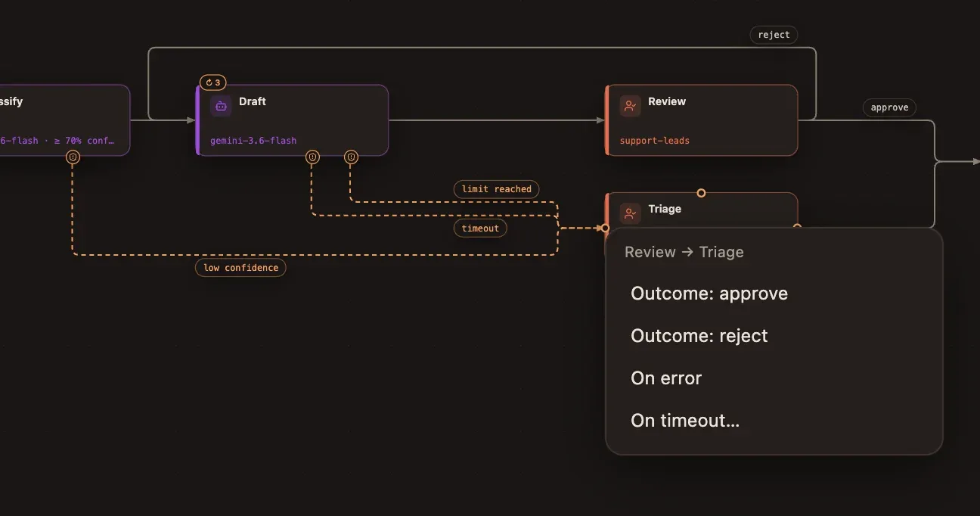Click Draft node's right error port icon
Viewport: 980px width, 516px height.
coord(351,157)
